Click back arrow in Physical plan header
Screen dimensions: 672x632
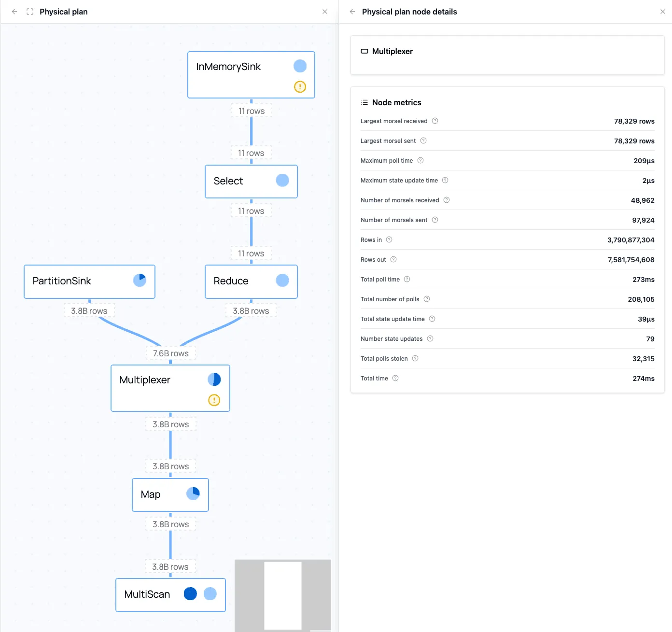pos(14,12)
